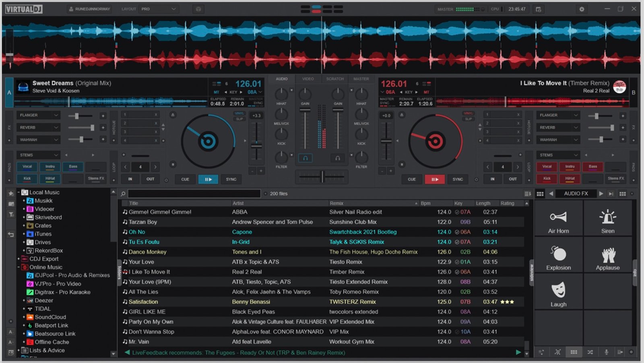
Task: Toggle Bass stem pad on deck A
Action: [73, 166]
